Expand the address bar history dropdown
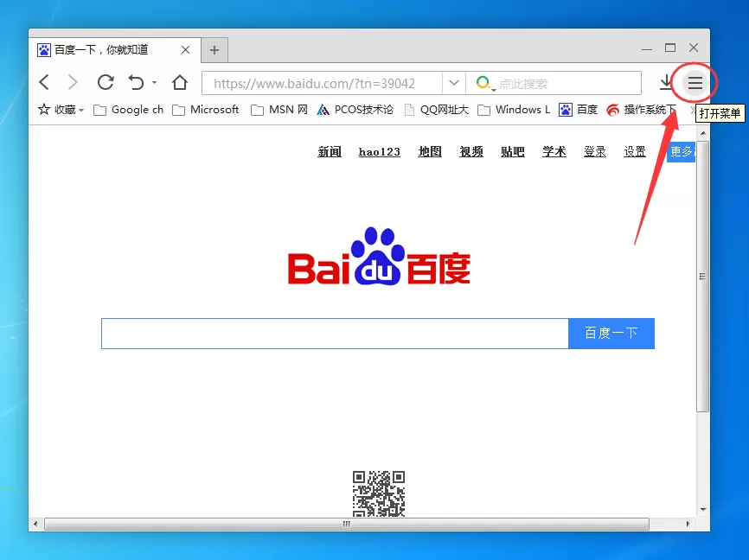Screen dimensions: 749x560 pyautogui.click(x=454, y=83)
